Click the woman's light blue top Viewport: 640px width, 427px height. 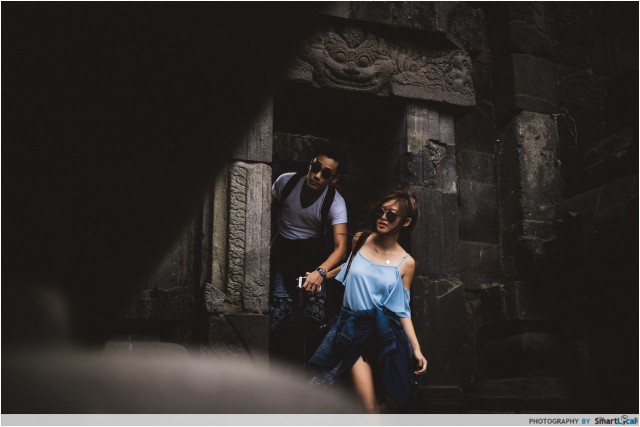tap(375, 285)
